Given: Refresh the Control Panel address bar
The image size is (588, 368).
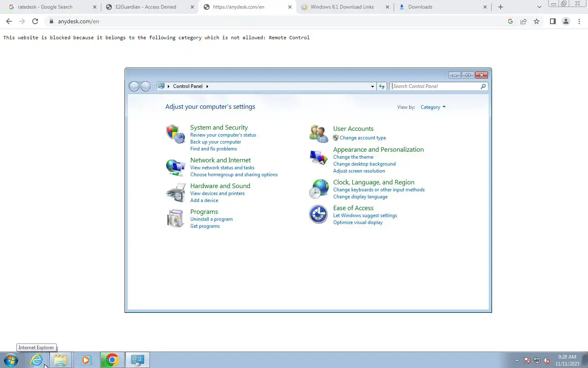Looking at the screenshot, I should click(x=382, y=86).
